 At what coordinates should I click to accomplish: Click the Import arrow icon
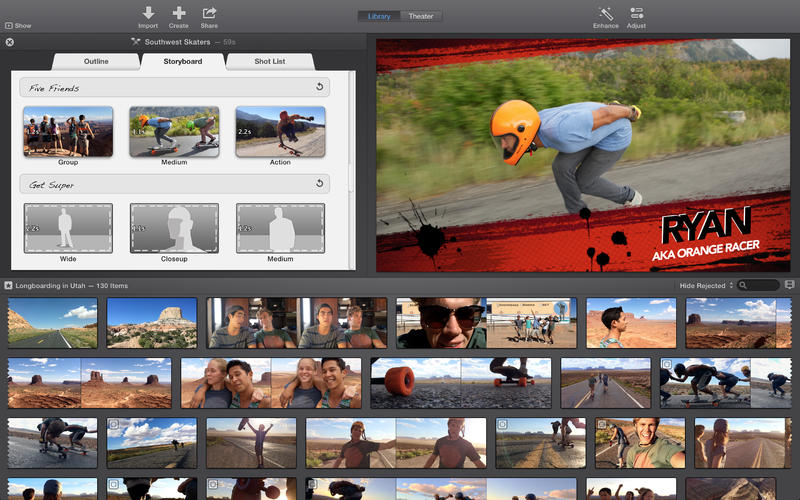[x=148, y=13]
